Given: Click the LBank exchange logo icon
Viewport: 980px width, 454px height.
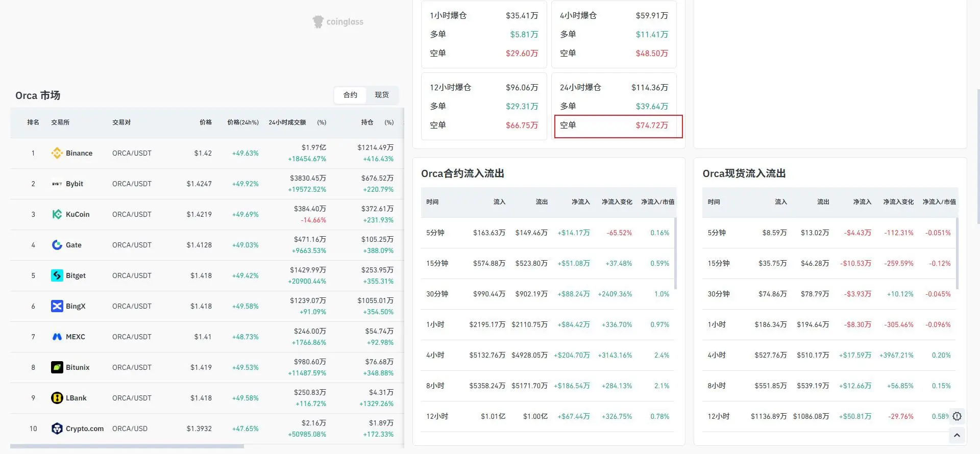Looking at the screenshot, I should click(x=57, y=398).
